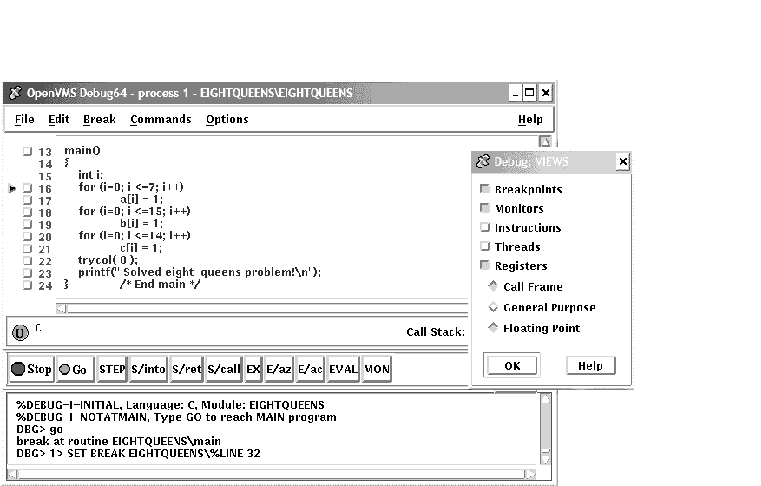
Task: Step into routine with S/into
Action: point(148,369)
